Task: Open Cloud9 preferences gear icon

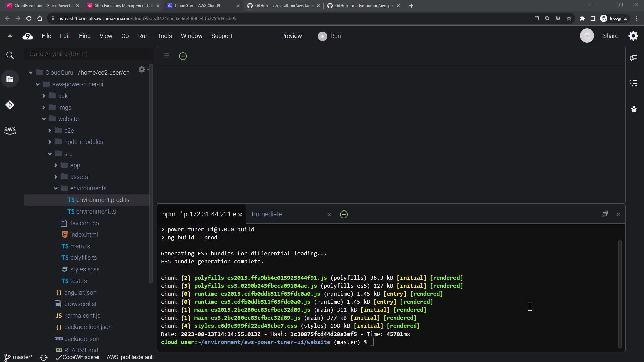Action: pyautogui.click(x=633, y=36)
